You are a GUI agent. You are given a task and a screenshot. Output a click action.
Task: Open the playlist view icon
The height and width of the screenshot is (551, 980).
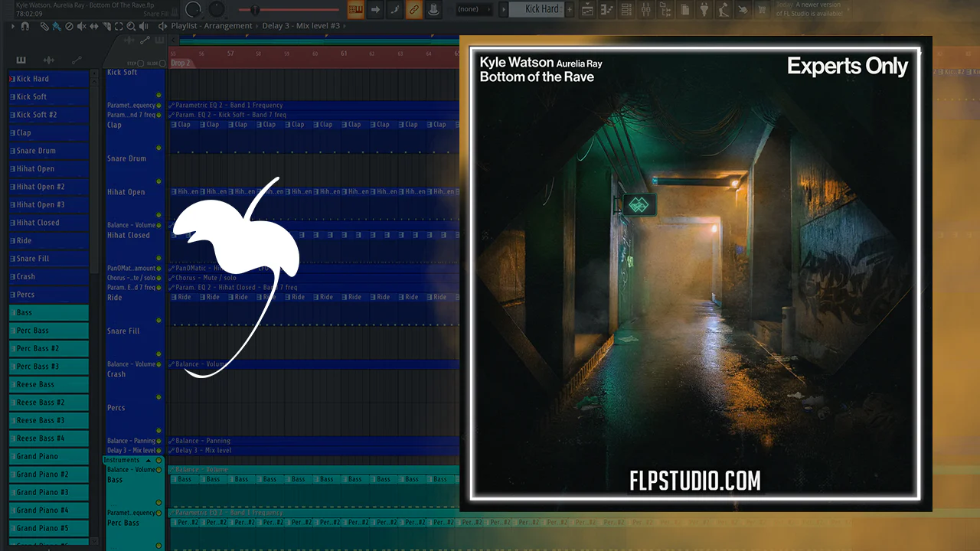point(588,9)
